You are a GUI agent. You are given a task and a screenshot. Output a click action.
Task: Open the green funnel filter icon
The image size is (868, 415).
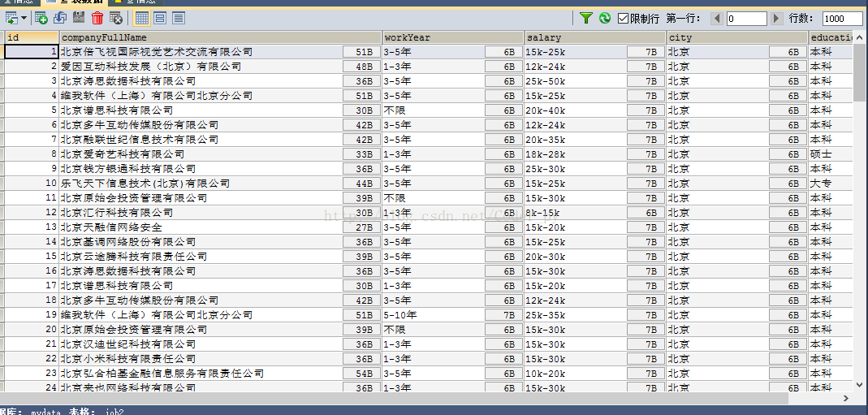585,18
